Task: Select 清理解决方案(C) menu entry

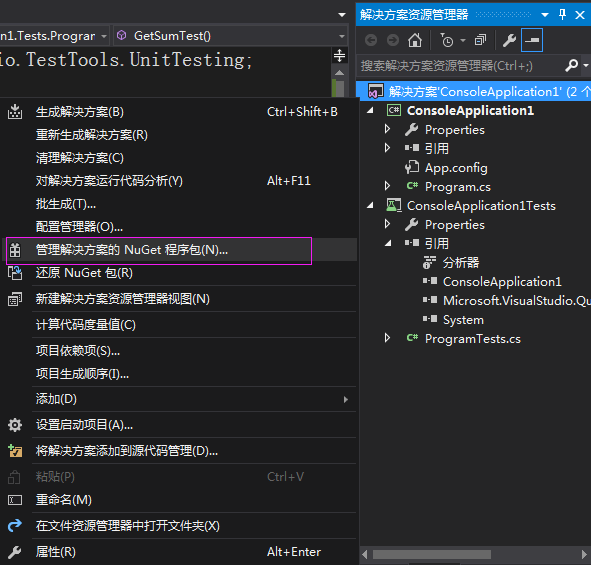Action: pos(80,158)
